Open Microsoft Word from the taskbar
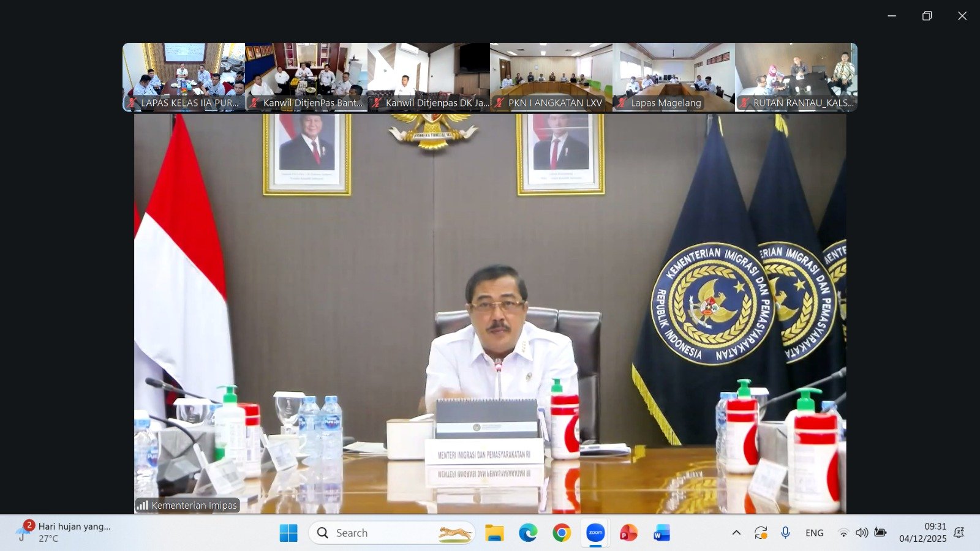The width and height of the screenshot is (980, 551). (661, 533)
